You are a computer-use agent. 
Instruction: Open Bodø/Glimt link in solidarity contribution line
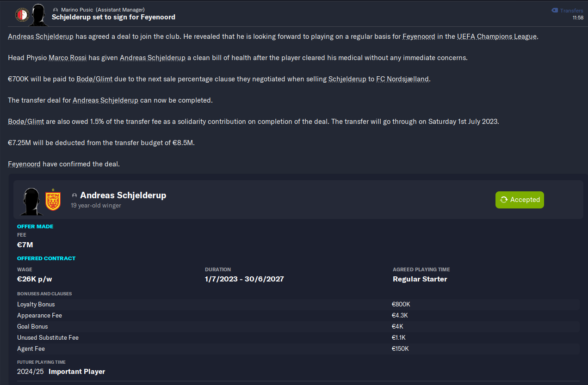26,122
